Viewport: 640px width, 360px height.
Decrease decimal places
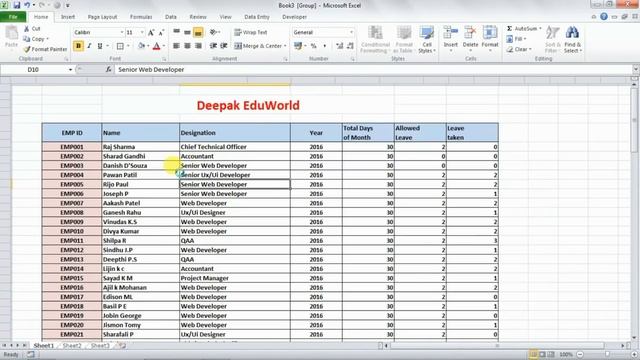pos(350,46)
